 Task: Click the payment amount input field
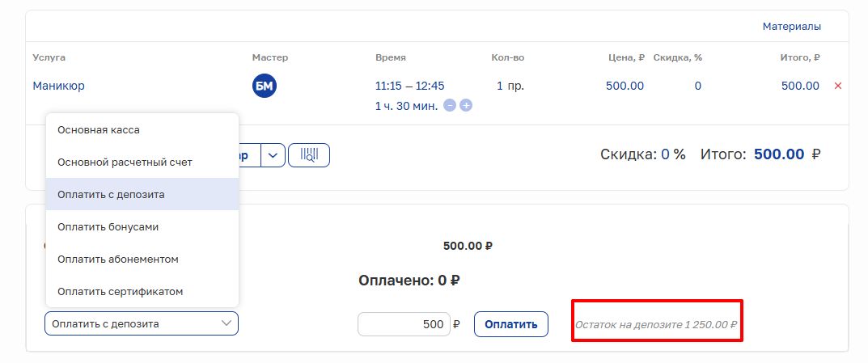point(403,324)
